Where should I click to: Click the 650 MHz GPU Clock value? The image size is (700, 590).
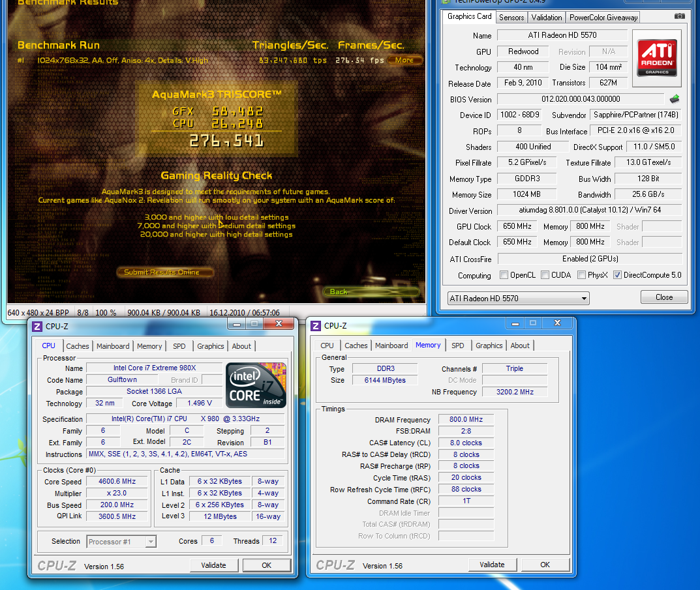coord(517,226)
